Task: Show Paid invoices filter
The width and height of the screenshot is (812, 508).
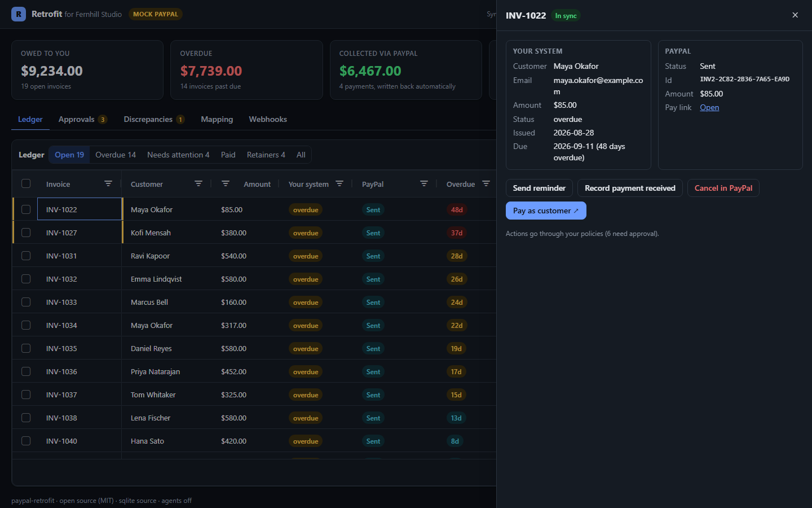Action: point(228,155)
